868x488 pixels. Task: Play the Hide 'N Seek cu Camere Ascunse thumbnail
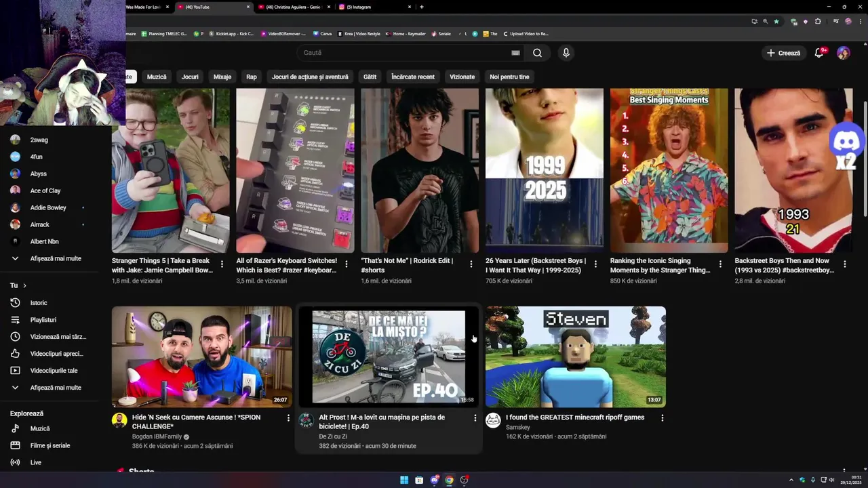click(x=202, y=357)
